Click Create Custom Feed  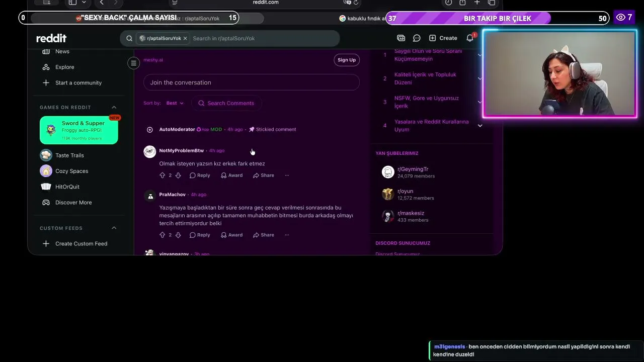pyautogui.click(x=81, y=243)
